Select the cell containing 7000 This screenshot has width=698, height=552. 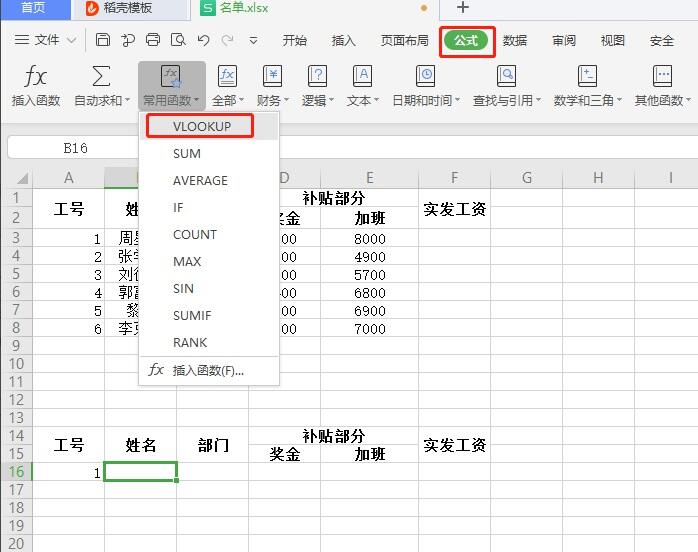[369, 329]
